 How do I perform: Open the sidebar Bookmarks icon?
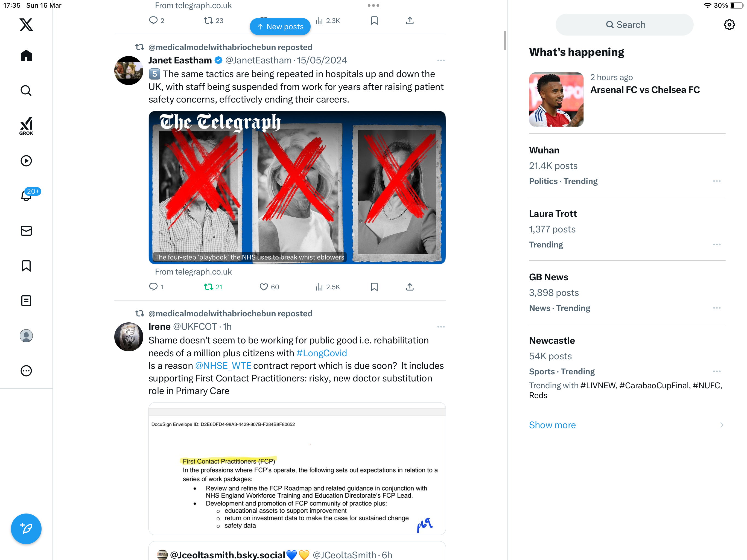(x=26, y=266)
